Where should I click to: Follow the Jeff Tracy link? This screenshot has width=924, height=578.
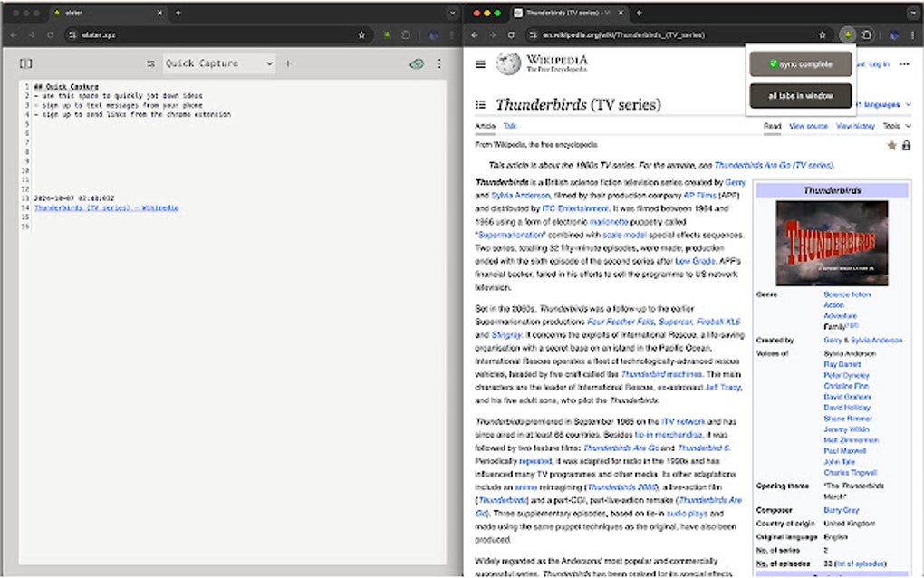tap(723, 387)
